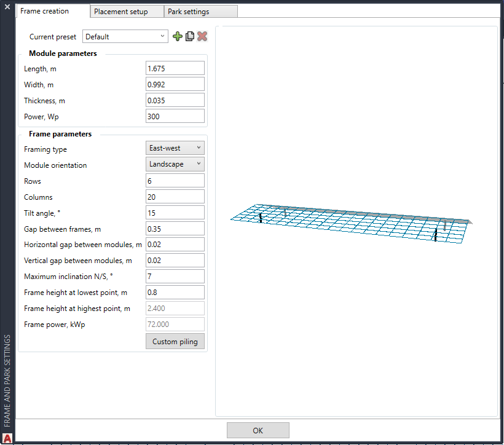Expand the Framing type dropdown
This screenshot has width=504, height=445.
click(175, 148)
